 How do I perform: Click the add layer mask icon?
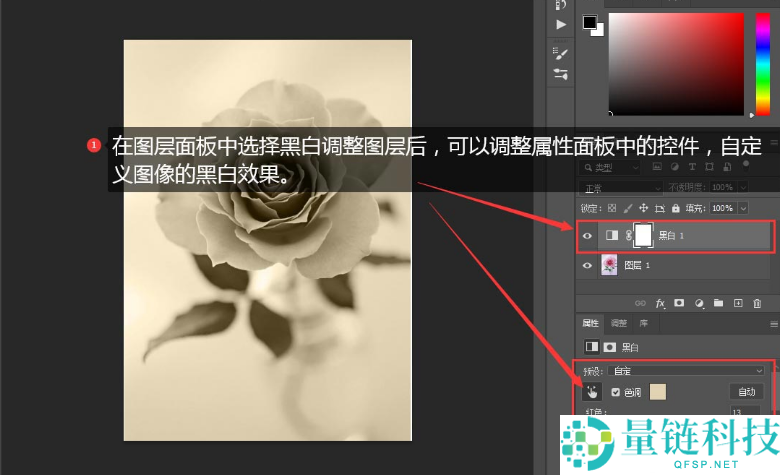point(679,302)
